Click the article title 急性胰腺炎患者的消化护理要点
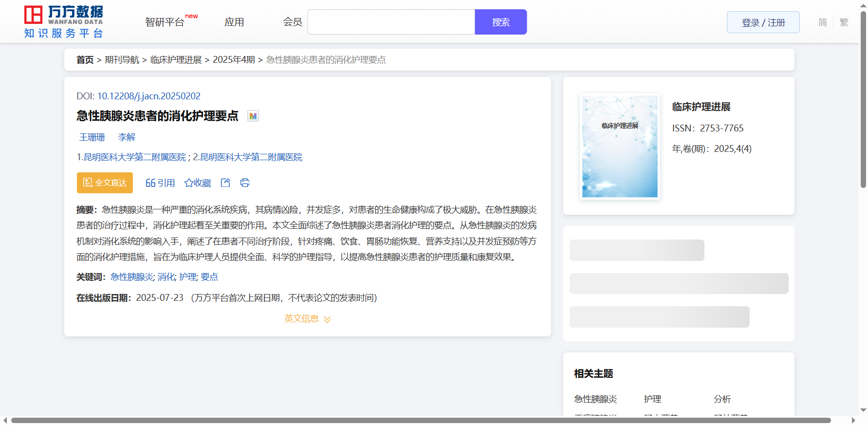This screenshot has height=425, width=868. click(157, 116)
